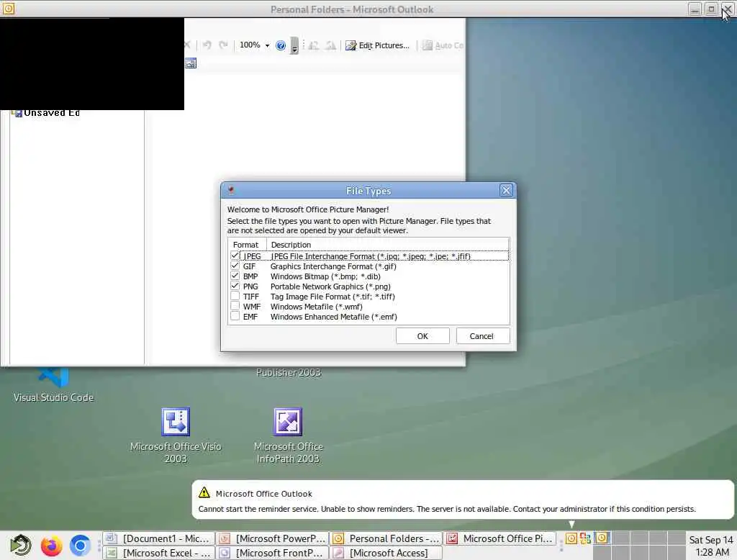This screenshot has height=560, width=737.
Task: Open Visual Studio Code desktop icon
Action: tap(53, 377)
